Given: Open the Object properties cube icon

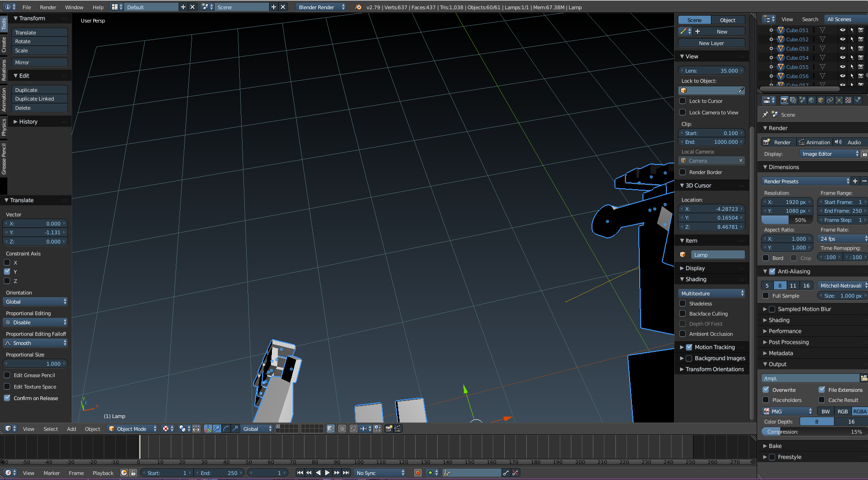Looking at the screenshot, I should pyautogui.click(x=821, y=100).
